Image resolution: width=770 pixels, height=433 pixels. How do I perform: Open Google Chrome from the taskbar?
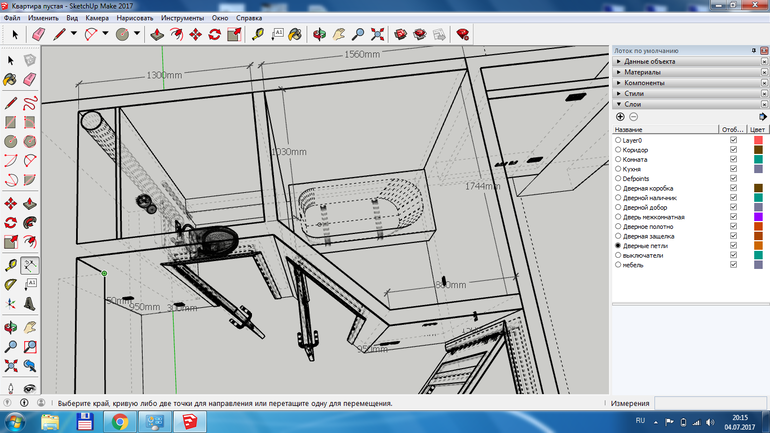pyautogui.click(x=119, y=420)
